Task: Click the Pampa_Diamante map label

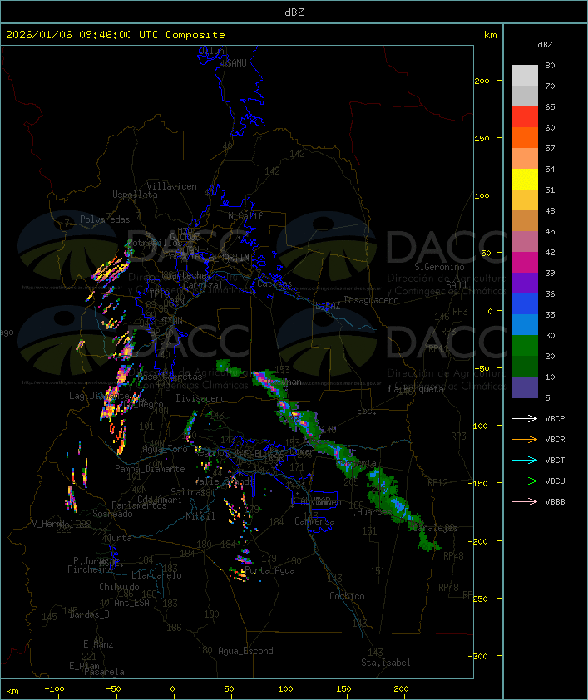Action: coord(150,469)
